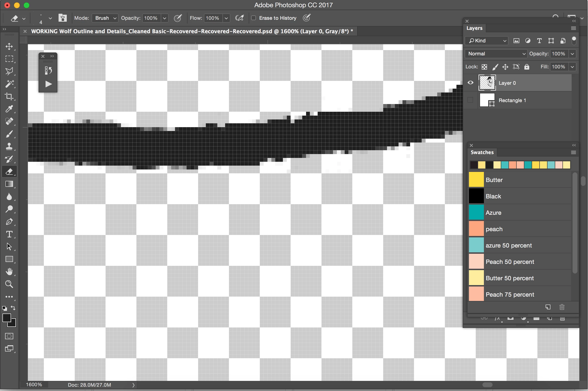This screenshot has width=588, height=391.
Task: Click the Magic Wand tool
Action: click(x=9, y=84)
